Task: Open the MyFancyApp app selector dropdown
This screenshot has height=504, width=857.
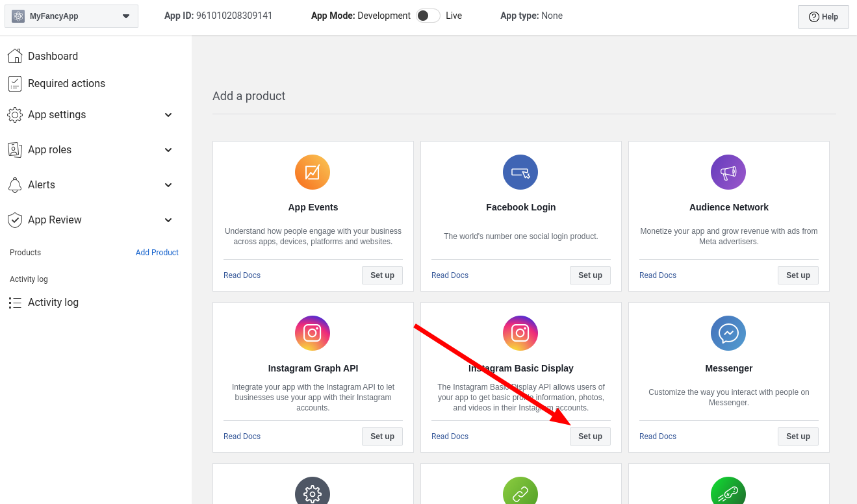Action: tap(71, 16)
